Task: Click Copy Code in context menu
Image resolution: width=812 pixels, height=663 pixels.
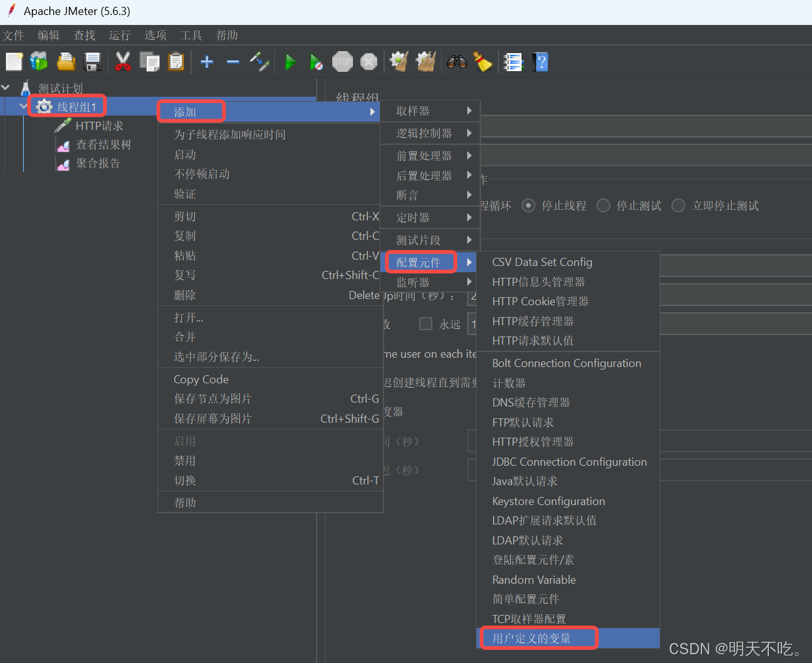Action: coord(270,380)
